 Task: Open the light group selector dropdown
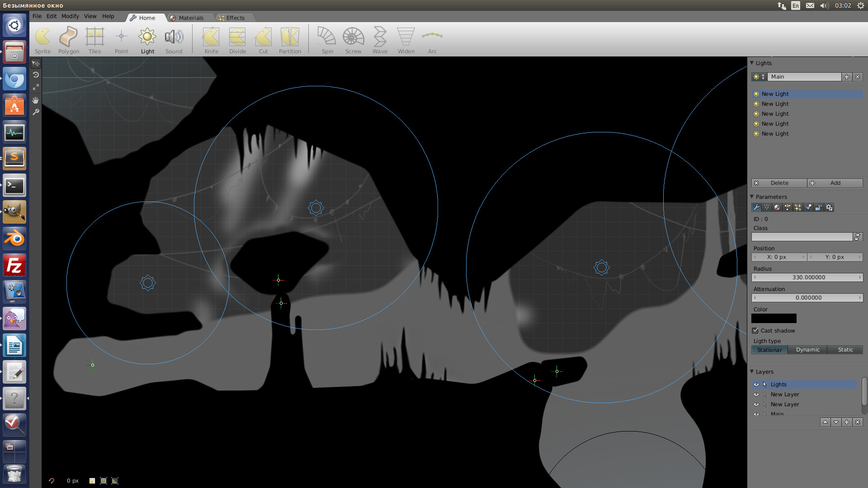[759, 77]
